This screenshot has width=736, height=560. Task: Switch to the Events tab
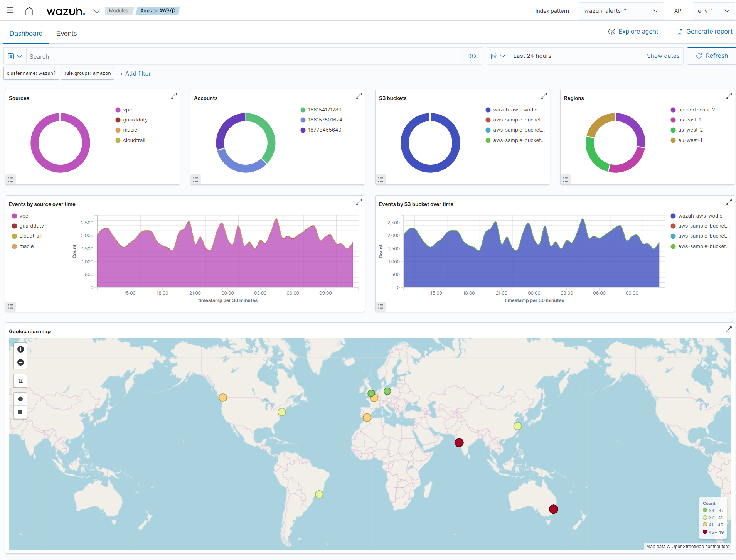click(x=66, y=34)
